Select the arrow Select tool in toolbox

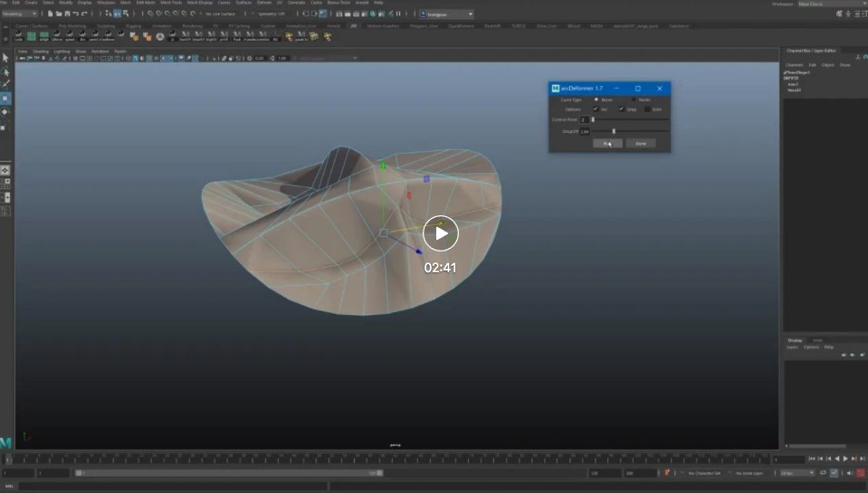pyautogui.click(x=5, y=58)
